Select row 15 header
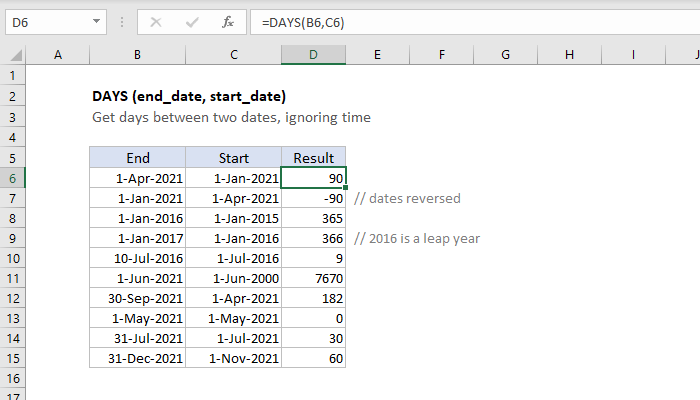 (x=12, y=358)
